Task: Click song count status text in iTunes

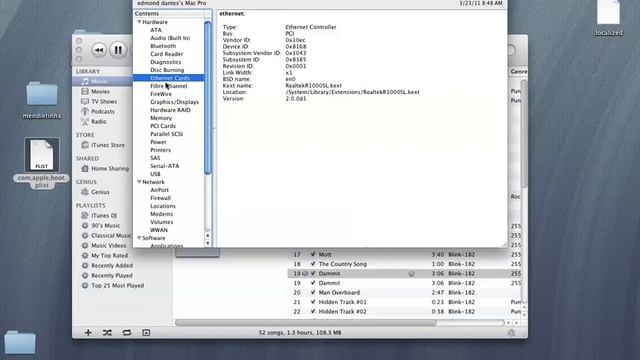Action: [300, 333]
